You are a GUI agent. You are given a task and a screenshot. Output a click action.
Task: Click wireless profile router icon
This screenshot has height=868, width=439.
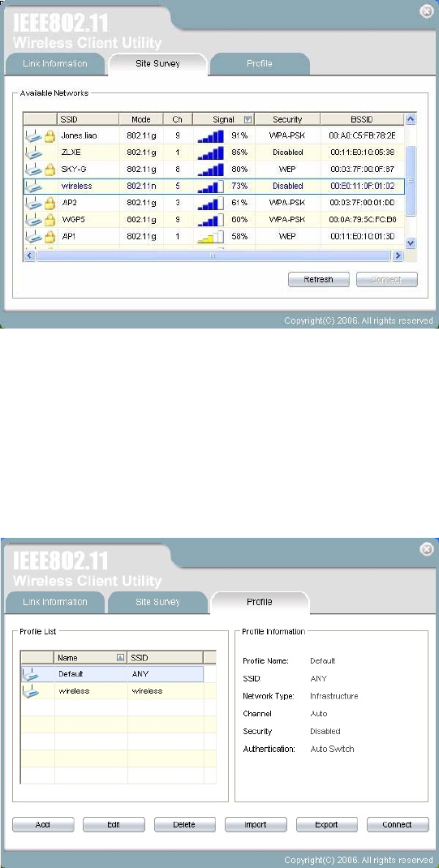31,691
